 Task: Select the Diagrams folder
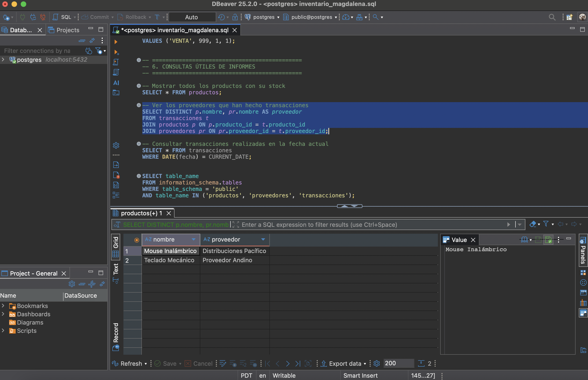pyautogui.click(x=26, y=322)
